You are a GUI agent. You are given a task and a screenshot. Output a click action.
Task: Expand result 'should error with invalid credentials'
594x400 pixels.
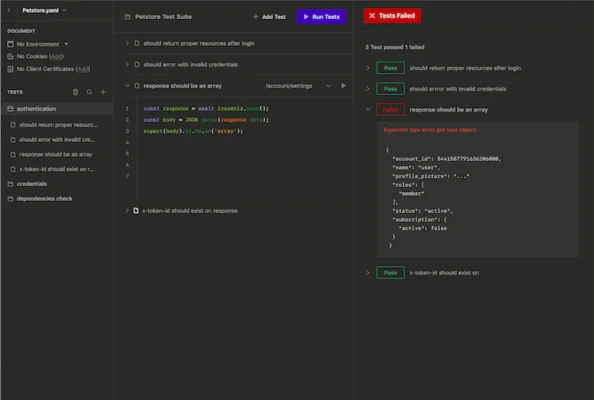tap(368, 89)
